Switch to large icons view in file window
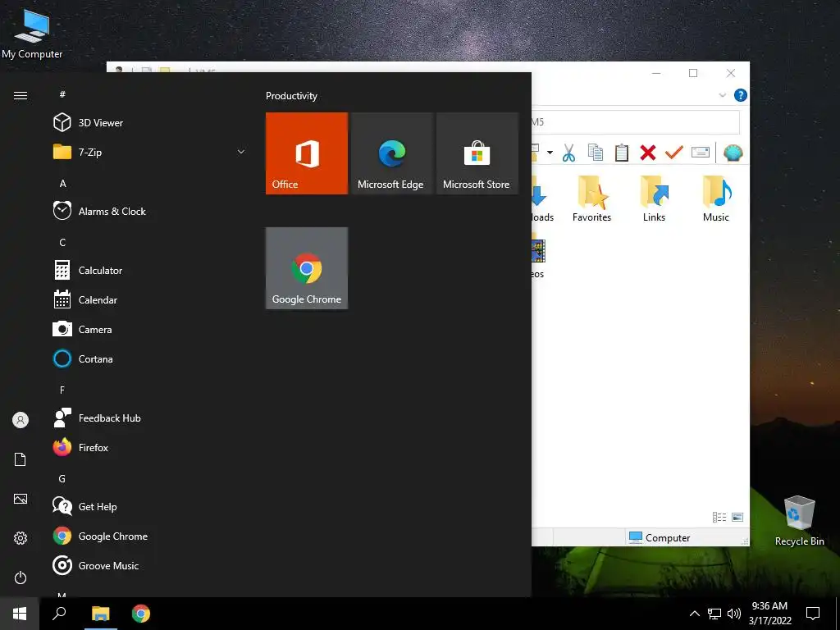Screen dimensions: 840x630 [x=737, y=517]
